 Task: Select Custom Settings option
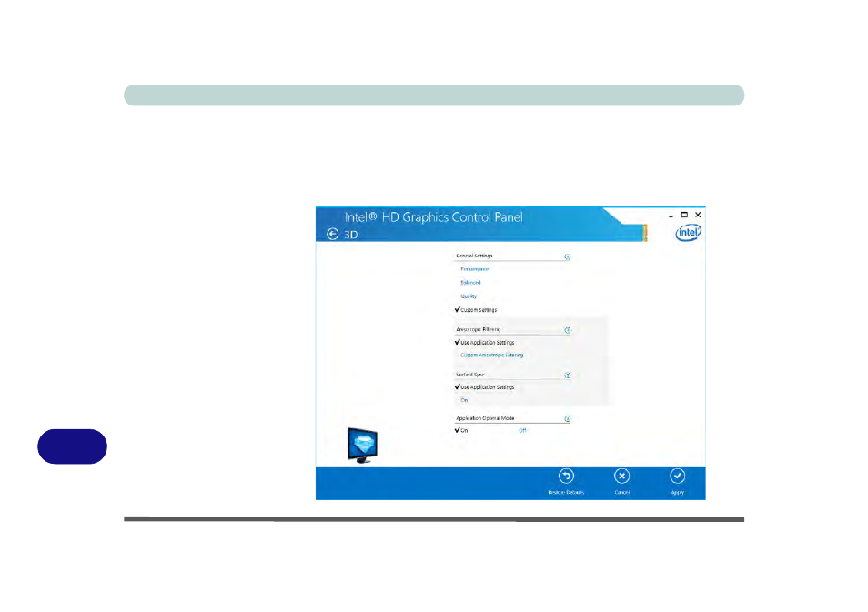point(479,310)
